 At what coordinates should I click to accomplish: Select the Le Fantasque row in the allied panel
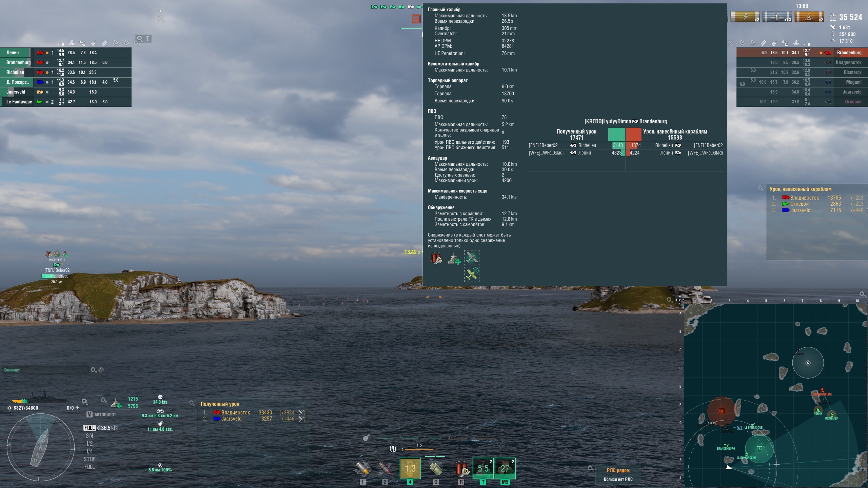click(x=66, y=102)
